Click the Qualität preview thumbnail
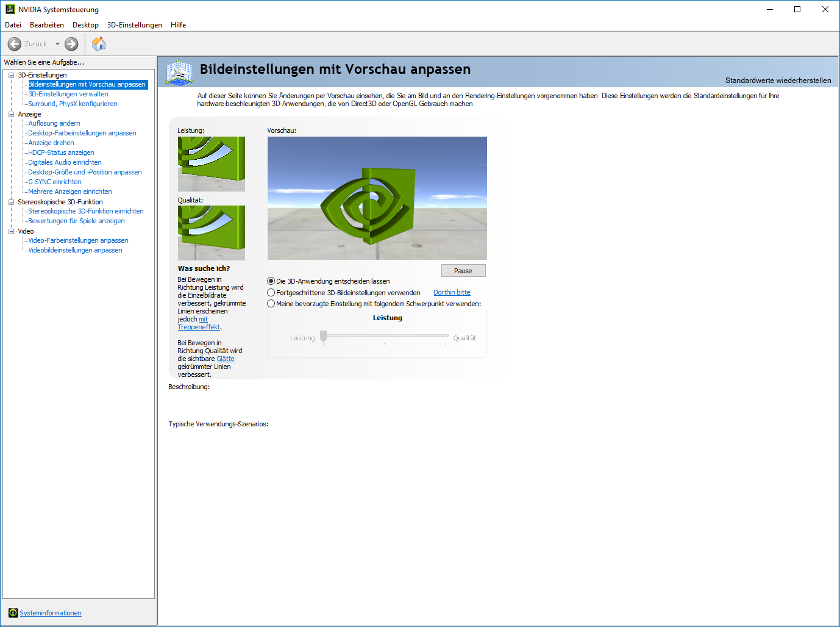 pos(212,233)
